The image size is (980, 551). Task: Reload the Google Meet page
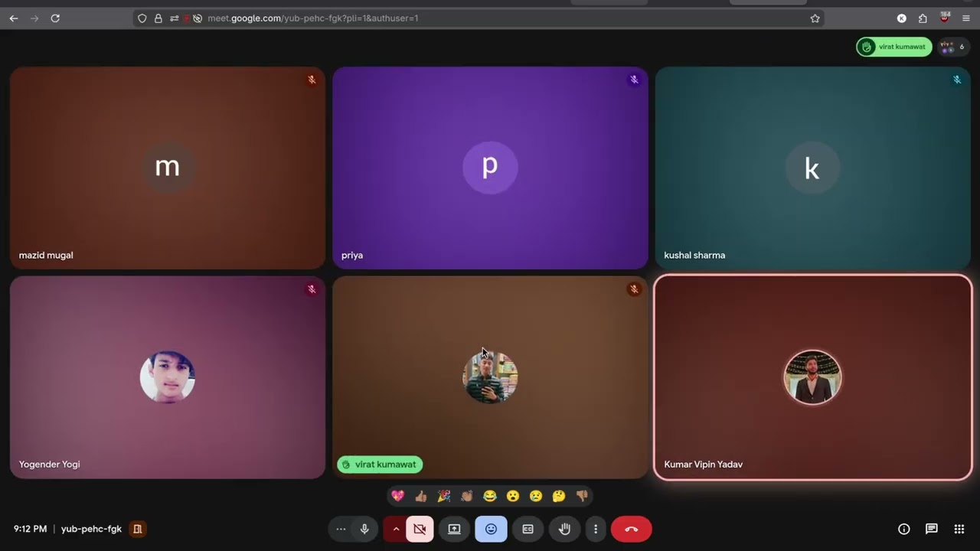(x=55, y=18)
